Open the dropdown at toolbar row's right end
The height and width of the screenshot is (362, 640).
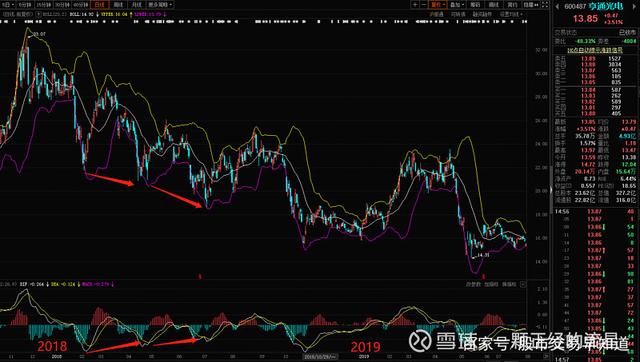(511, 14)
